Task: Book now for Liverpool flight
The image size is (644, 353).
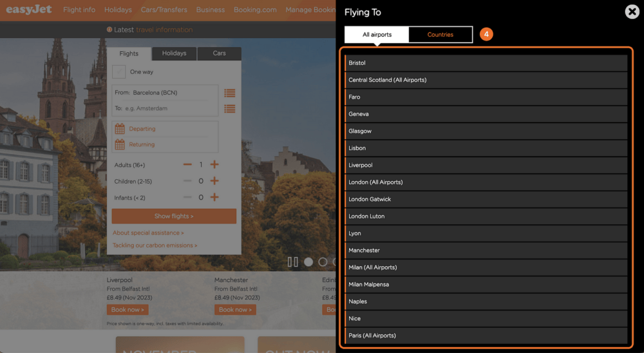Action: [128, 309]
